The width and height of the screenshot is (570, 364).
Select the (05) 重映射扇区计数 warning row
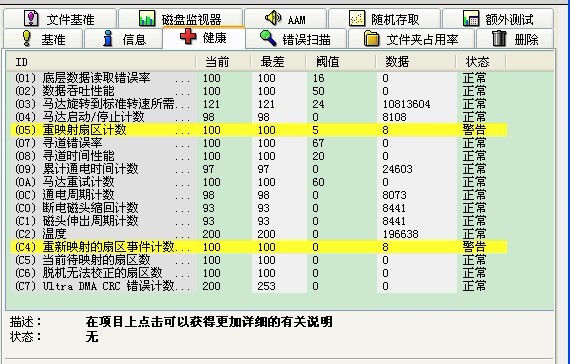point(260,130)
